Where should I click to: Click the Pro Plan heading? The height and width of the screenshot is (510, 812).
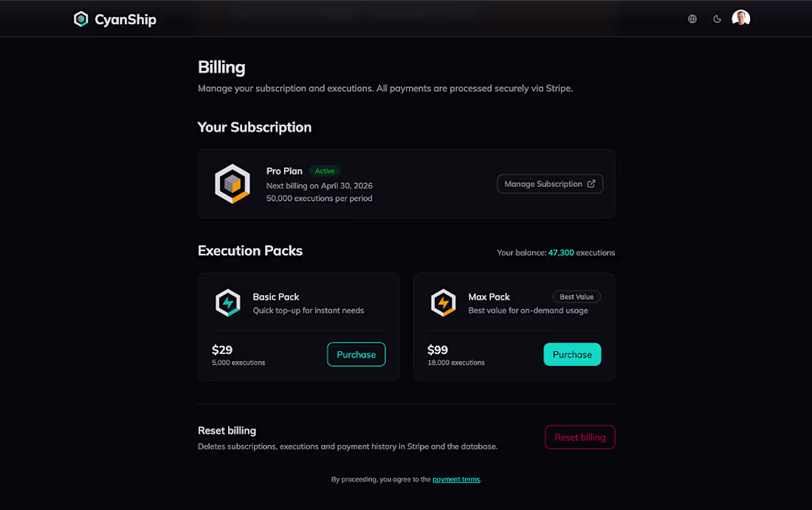pos(284,171)
